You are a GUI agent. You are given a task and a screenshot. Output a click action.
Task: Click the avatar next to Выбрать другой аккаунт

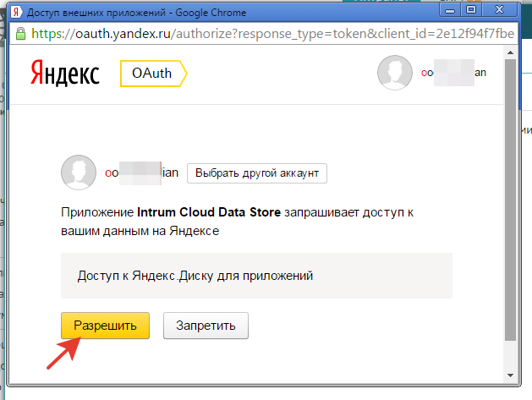[x=79, y=173]
